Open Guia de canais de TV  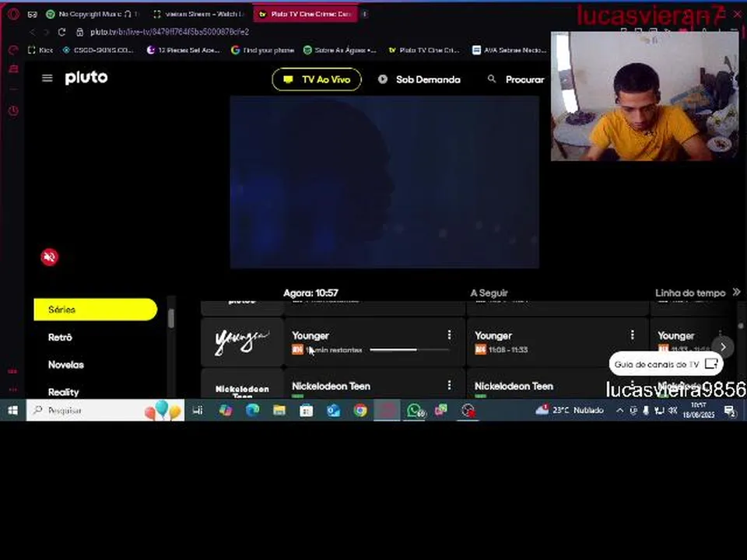pyautogui.click(x=666, y=364)
